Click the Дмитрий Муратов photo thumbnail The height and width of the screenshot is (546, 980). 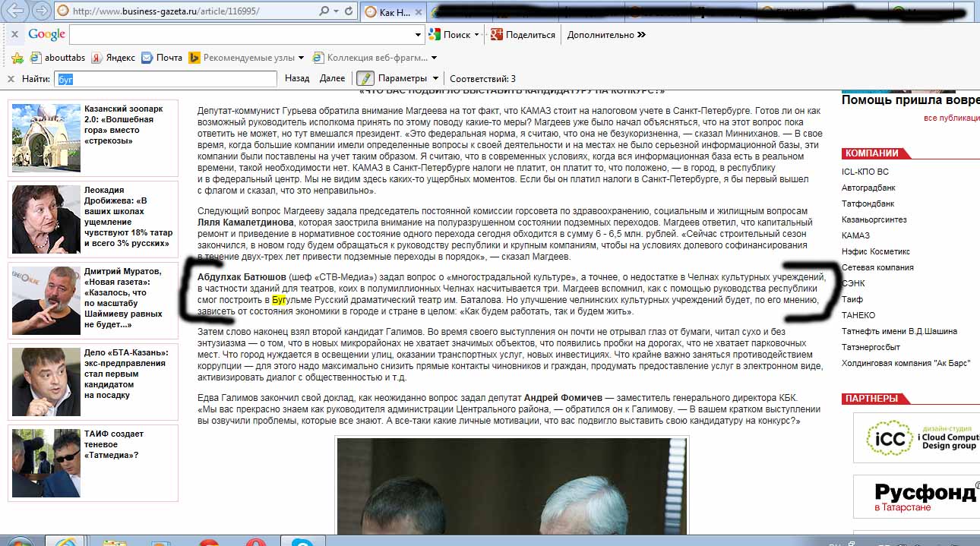(x=46, y=301)
